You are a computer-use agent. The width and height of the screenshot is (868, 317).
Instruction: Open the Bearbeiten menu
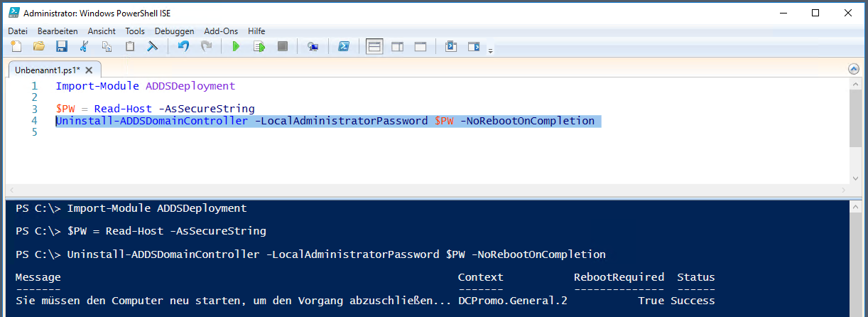point(58,31)
